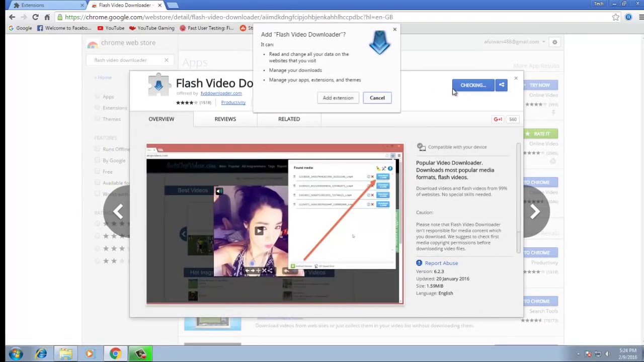Click the Rate It button behind overlay
644x362 pixels.
[540, 134]
